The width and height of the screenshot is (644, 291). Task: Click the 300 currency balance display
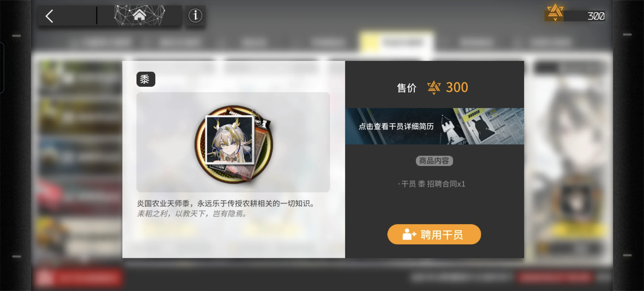pos(584,16)
